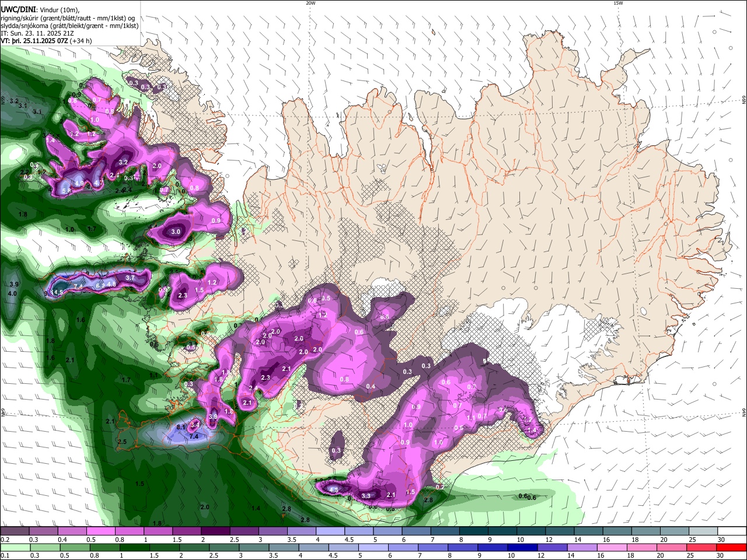Select bright pink upper swatch between 0.5 and 0.8
The width and height of the screenshot is (747, 560).
[x=100, y=531]
